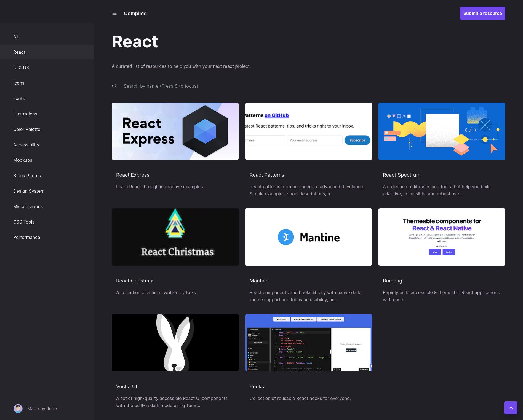The height and width of the screenshot is (420, 523).
Task: Click the Compiled site title
Action: point(135,13)
